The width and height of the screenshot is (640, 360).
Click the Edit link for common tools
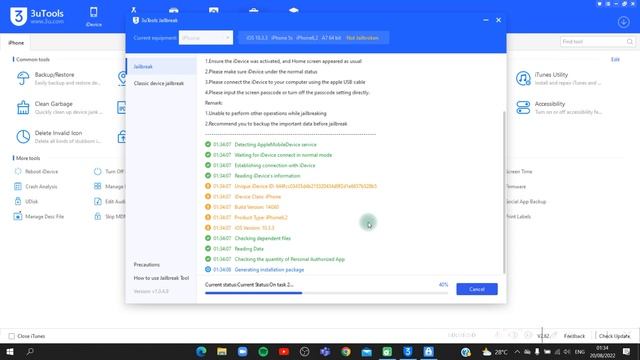[x=615, y=60]
